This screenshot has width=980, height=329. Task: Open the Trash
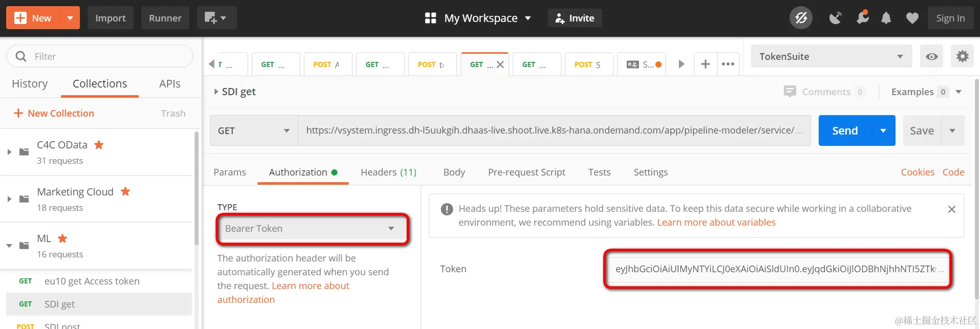point(173,113)
